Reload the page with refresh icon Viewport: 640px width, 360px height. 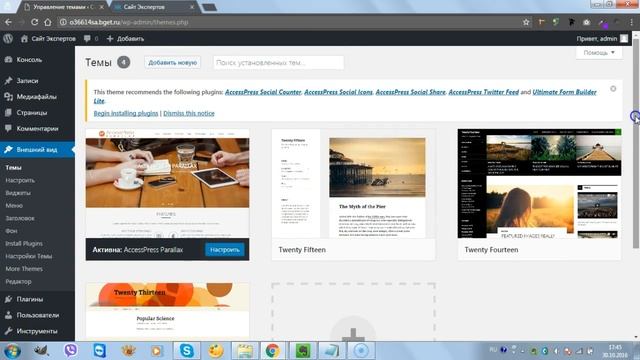pos(35,22)
